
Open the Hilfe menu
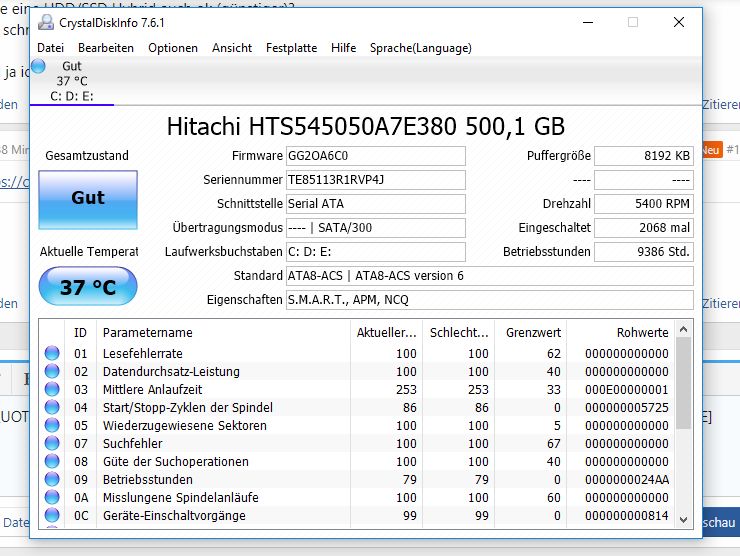point(344,48)
